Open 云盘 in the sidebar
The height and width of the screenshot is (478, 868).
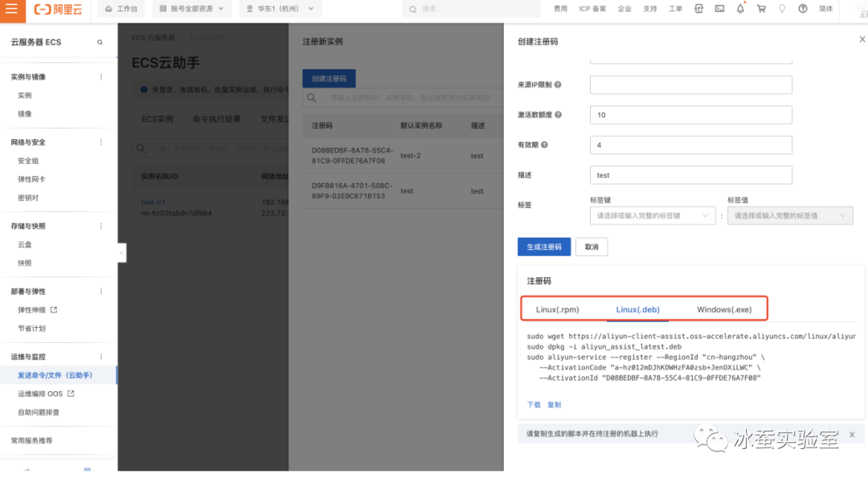pyautogui.click(x=25, y=244)
